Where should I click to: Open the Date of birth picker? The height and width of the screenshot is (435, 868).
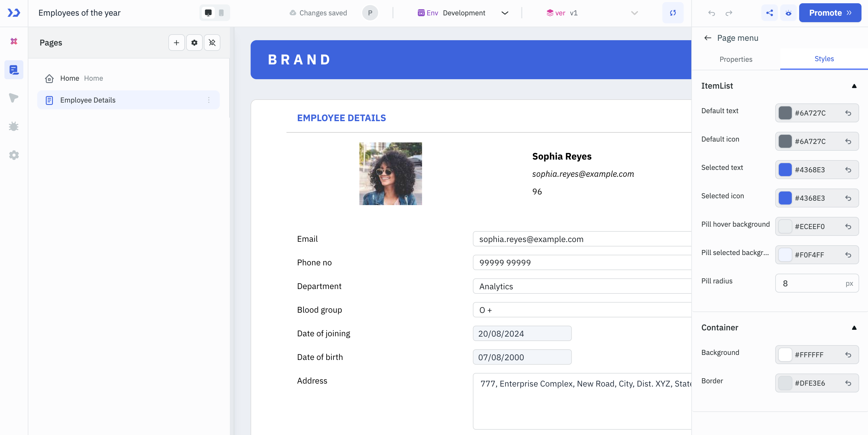click(522, 357)
